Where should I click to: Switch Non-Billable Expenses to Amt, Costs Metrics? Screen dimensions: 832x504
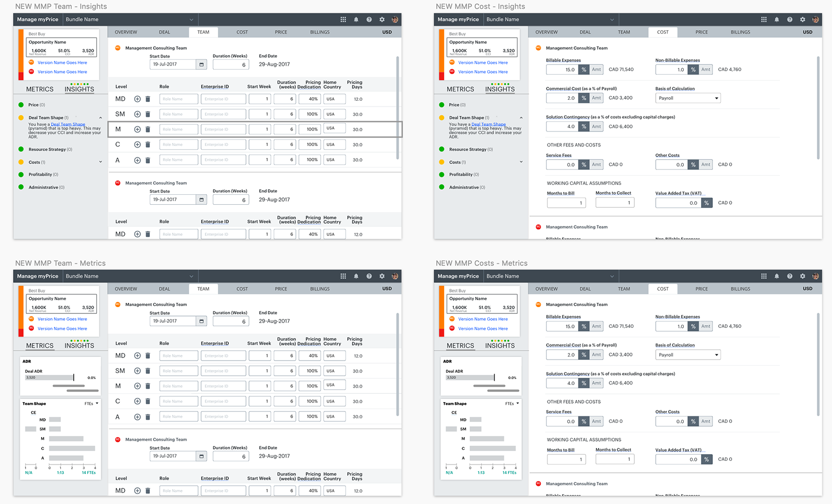click(x=706, y=326)
